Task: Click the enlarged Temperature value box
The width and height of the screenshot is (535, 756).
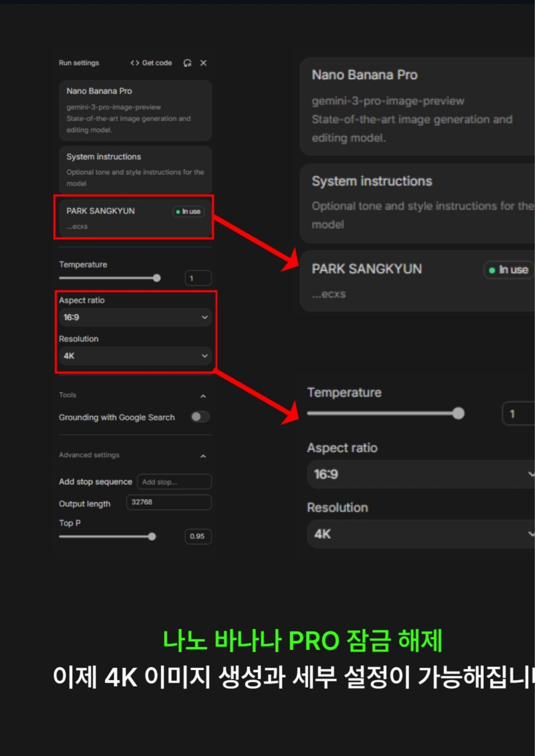Action: click(x=519, y=414)
